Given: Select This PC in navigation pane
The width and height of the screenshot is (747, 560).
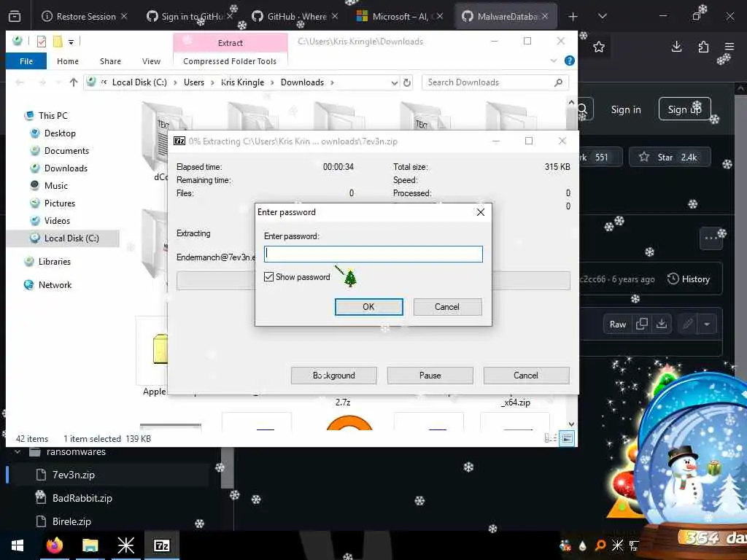Looking at the screenshot, I should 53,115.
